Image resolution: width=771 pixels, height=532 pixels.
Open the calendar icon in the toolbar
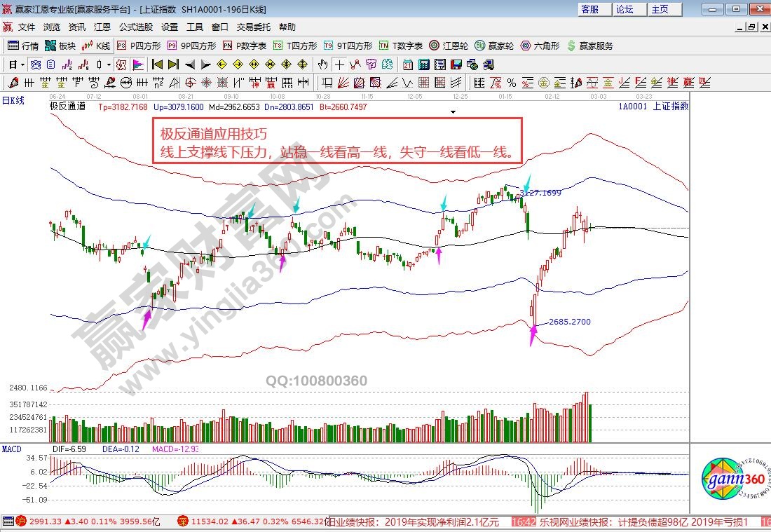[408, 64]
